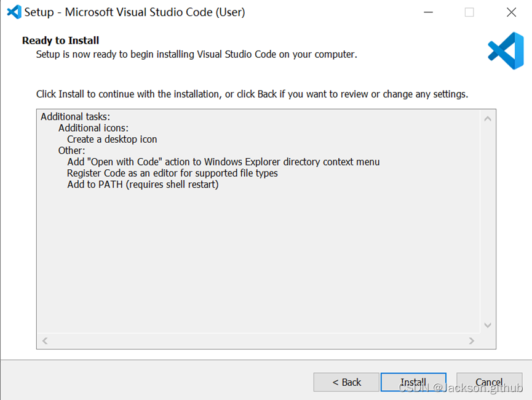The height and width of the screenshot is (400, 532).
Task: Click the "Create a desktop icon" line
Action: (112, 140)
